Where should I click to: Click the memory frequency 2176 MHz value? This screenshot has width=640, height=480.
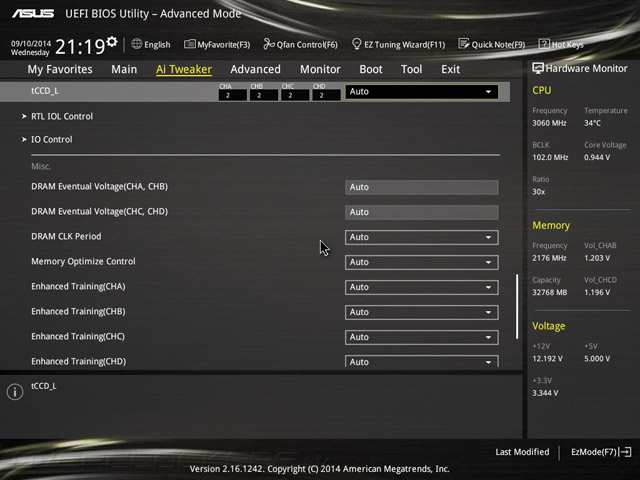coord(549,258)
